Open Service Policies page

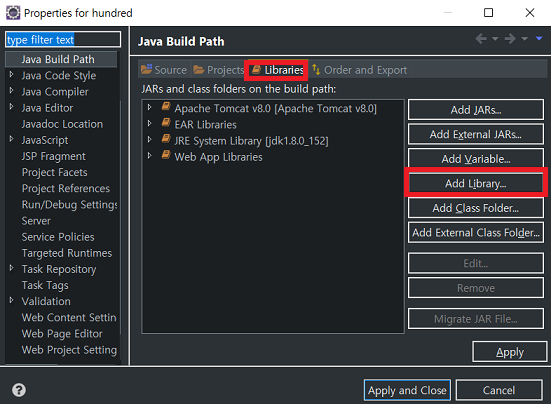coord(58,237)
